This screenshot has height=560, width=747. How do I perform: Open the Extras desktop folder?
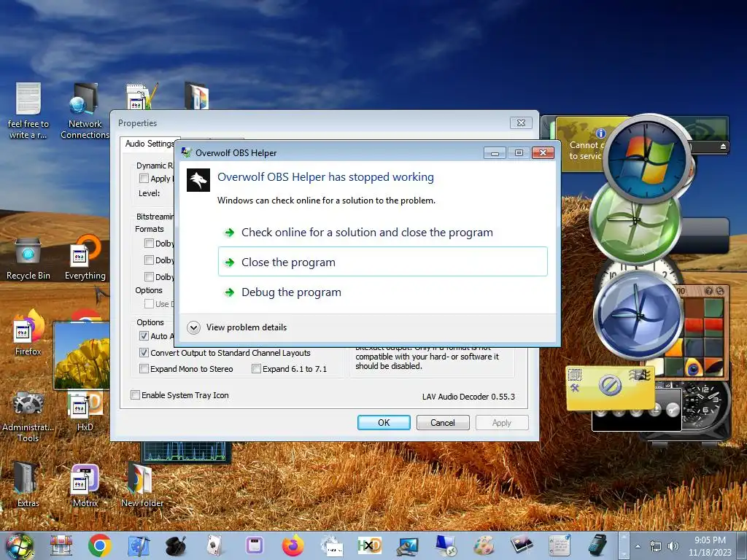tap(28, 483)
